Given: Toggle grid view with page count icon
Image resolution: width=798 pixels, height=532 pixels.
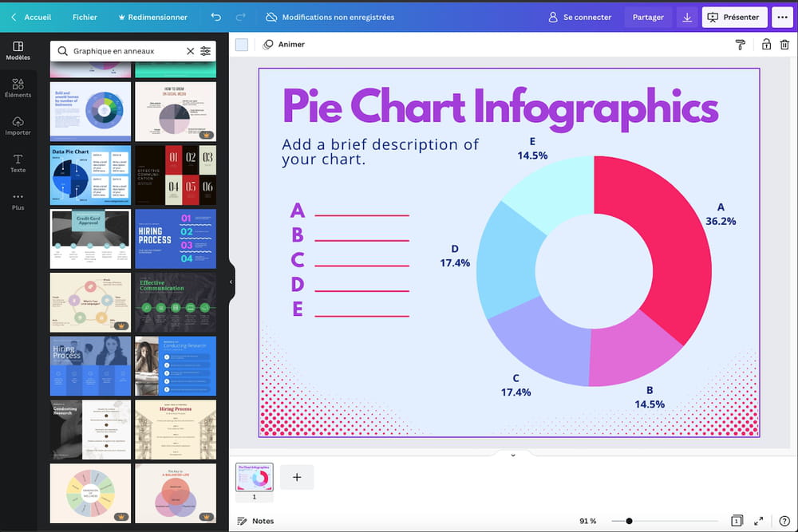Looking at the screenshot, I should point(736,521).
